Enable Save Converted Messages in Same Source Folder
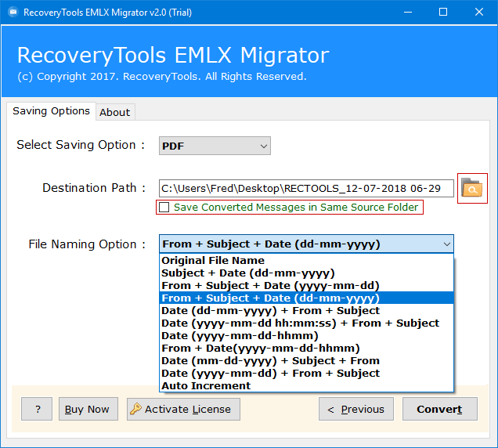Screen dimensions: 498x448 pyautogui.click(x=164, y=207)
